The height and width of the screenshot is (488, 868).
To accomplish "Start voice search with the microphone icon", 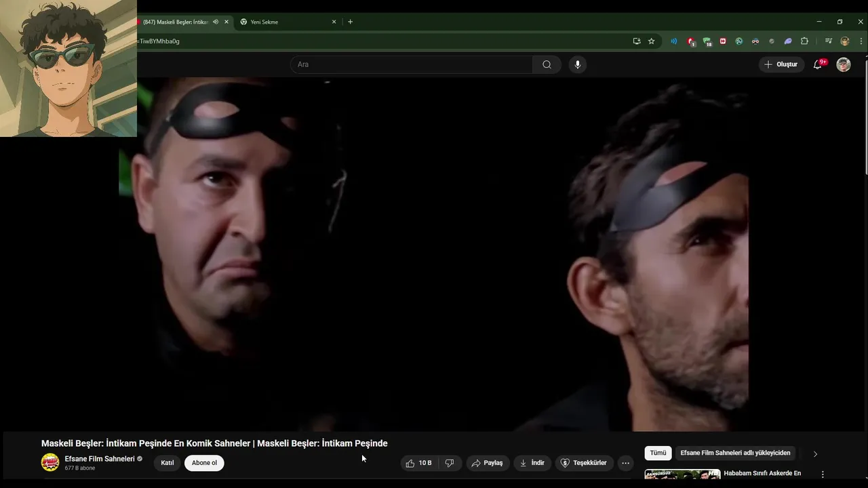I will coord(578,64).
